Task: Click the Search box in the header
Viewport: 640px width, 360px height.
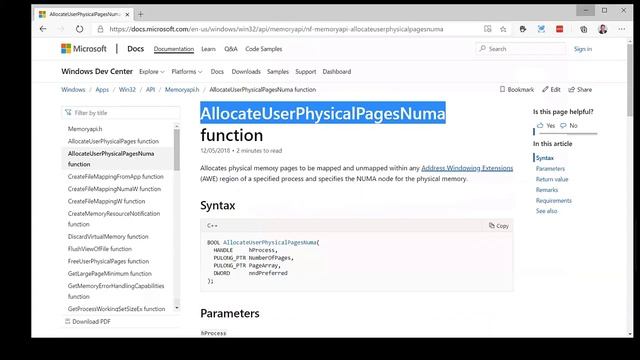Action: point(521,49)
